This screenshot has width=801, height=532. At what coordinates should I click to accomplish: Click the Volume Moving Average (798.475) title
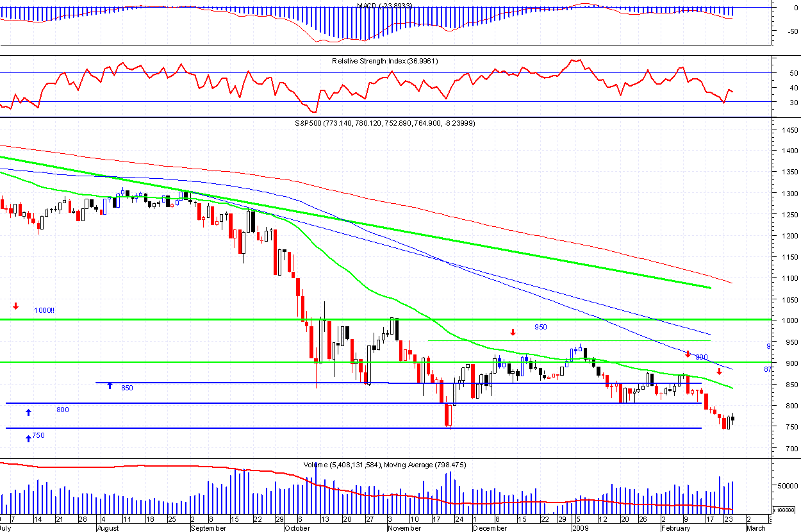click(384, 464)
